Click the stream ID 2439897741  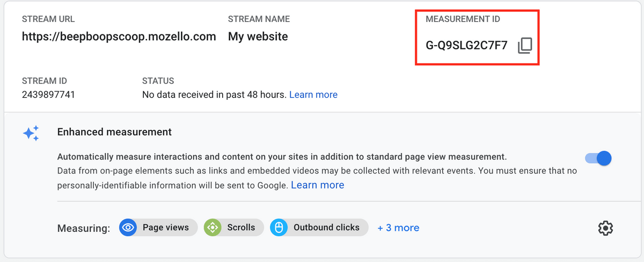[48, 94]
